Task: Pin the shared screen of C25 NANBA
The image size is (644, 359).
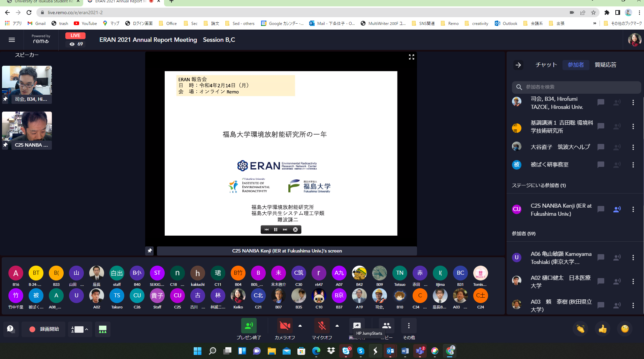Action: pos(150,250)
